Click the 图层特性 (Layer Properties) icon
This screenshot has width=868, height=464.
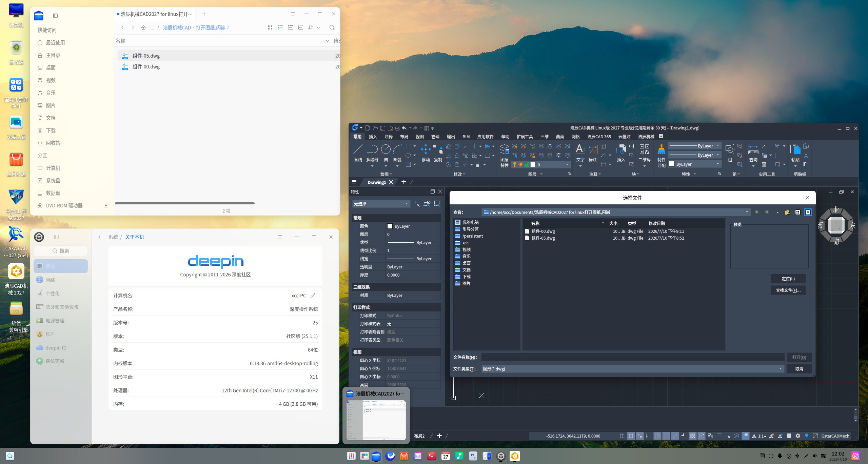tap(504, 155)
